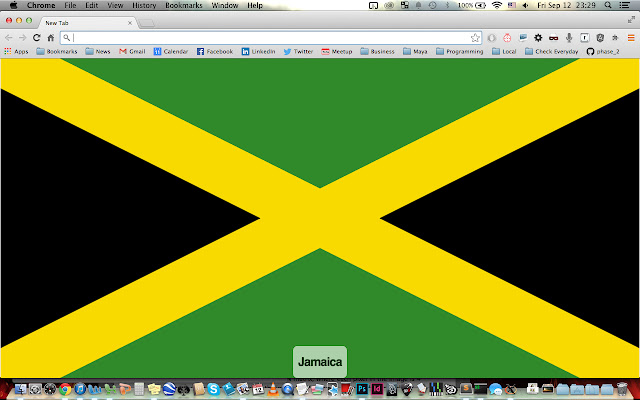Screen dimensions: 640x400
Task: Open Finder from the Dock
Action: click(20, 389)
